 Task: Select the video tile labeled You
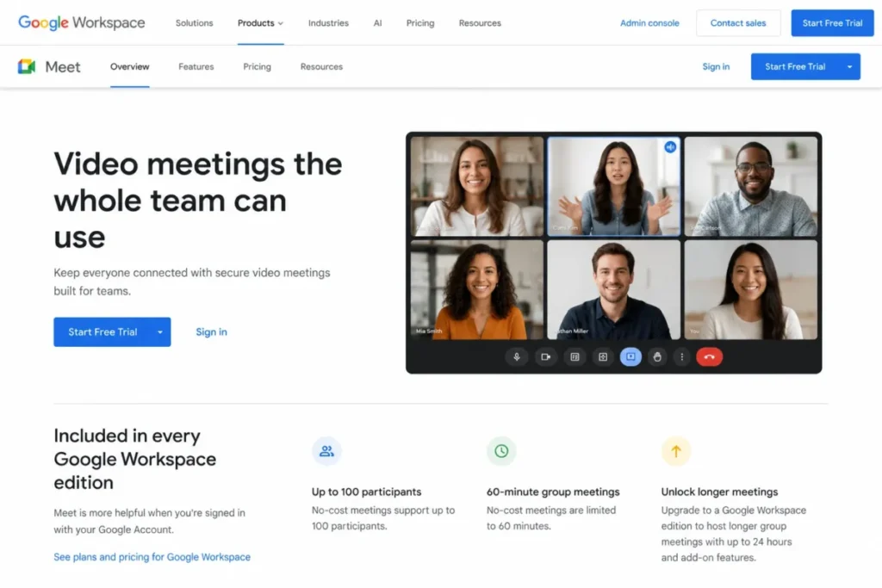751,289
